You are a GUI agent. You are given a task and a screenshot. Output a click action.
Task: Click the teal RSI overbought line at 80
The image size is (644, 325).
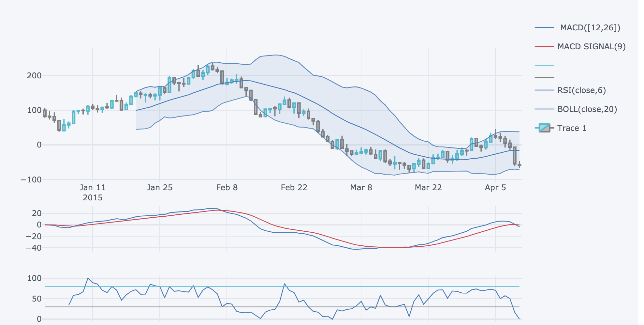(x=282, y=286)
